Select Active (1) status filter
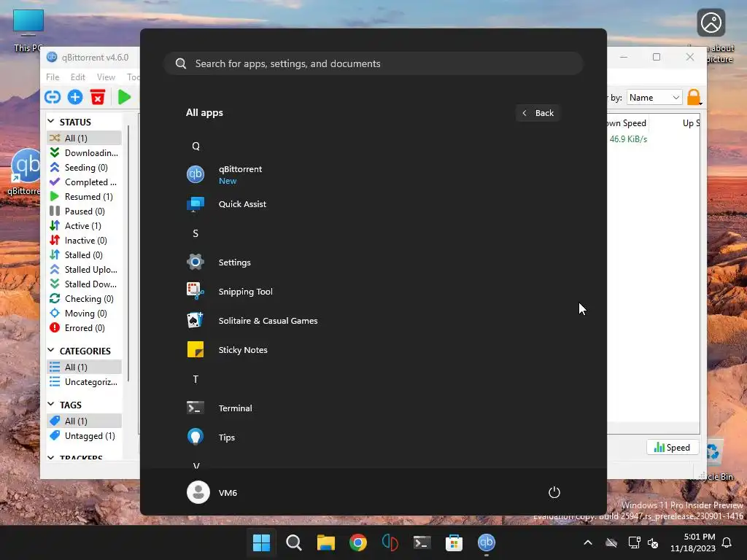 (85, 226)
